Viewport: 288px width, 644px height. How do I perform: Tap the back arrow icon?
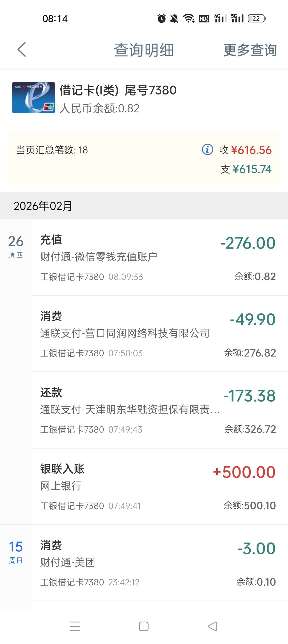point(22,50)
